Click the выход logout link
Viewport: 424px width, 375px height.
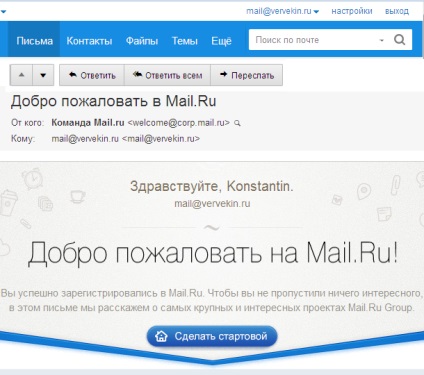point(397,11)
